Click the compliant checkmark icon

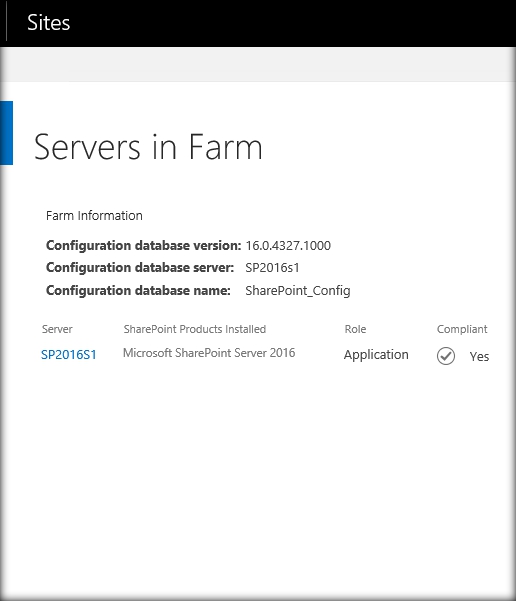click(x=446, y=356)
